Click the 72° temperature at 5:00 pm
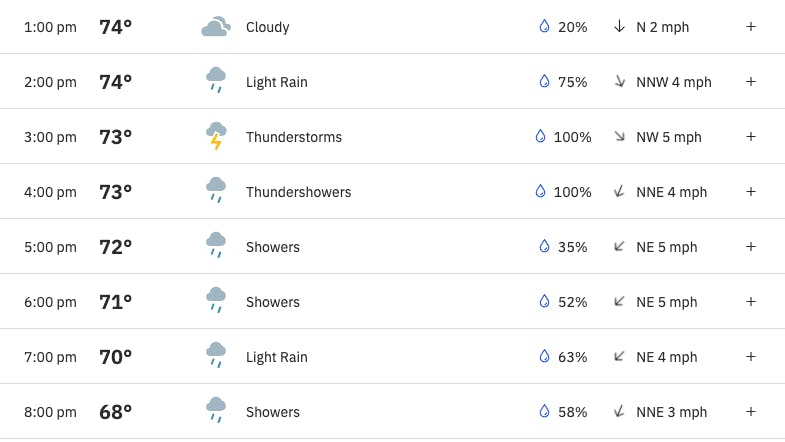785x442 pixels. click(x=115, y=247)
